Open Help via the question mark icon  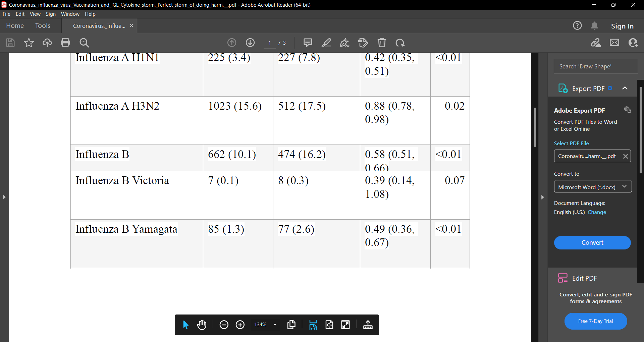pos(577,25)
